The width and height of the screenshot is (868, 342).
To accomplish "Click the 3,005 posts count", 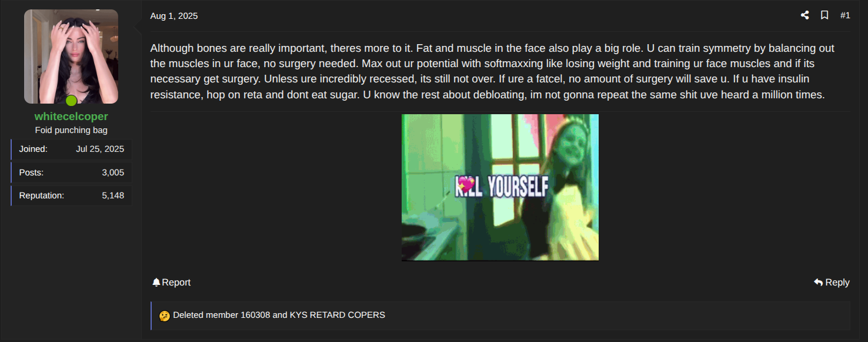I will click(113, 172).
